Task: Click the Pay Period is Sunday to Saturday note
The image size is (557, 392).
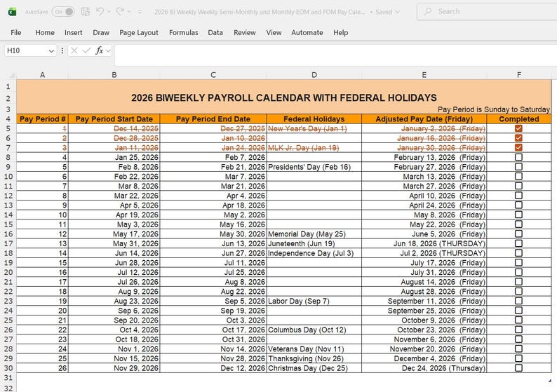Action: (x=494, y=109)
